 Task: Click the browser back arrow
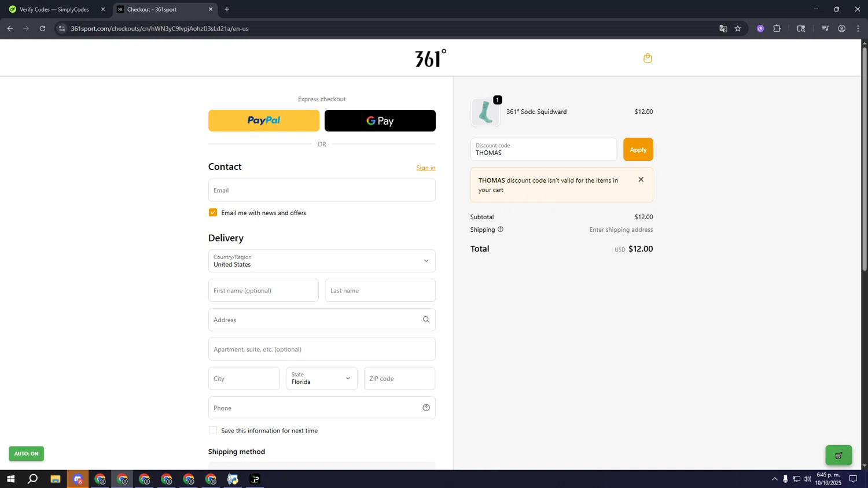[x=10, y=28]
